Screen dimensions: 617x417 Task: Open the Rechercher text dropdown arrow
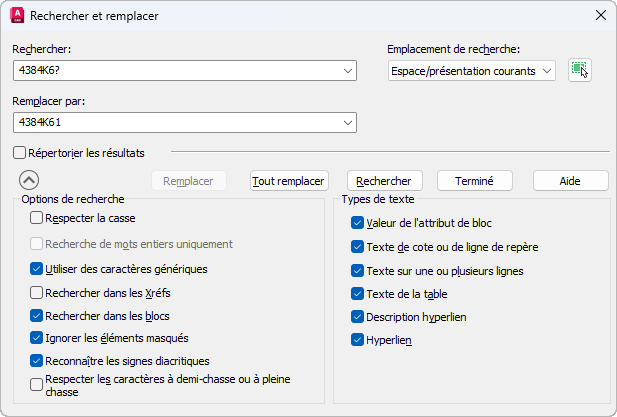pos(347,70)
